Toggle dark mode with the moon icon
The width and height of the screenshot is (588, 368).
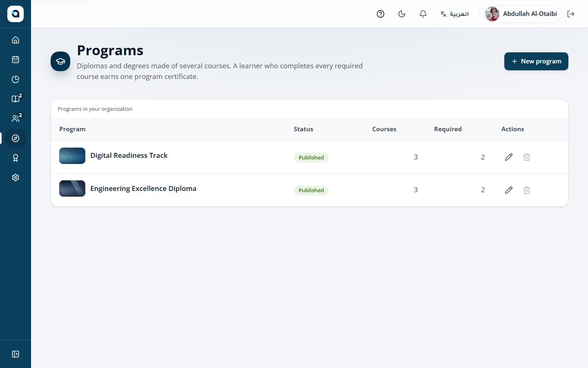pos(402,14)
